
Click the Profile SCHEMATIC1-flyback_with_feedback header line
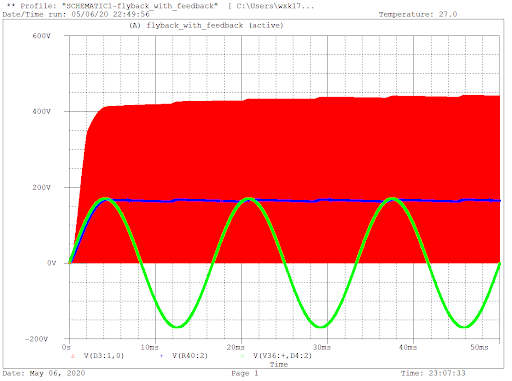pos(160,6)
